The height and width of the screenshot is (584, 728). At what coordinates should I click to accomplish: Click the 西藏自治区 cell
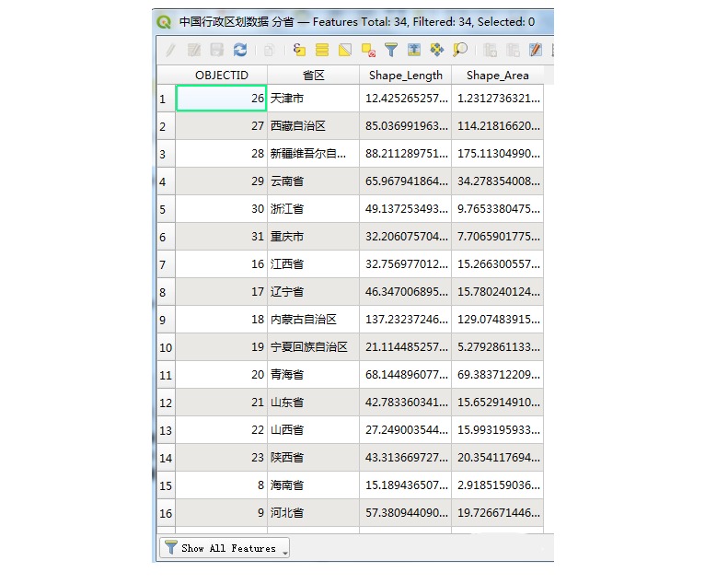[x=314, y=126]
